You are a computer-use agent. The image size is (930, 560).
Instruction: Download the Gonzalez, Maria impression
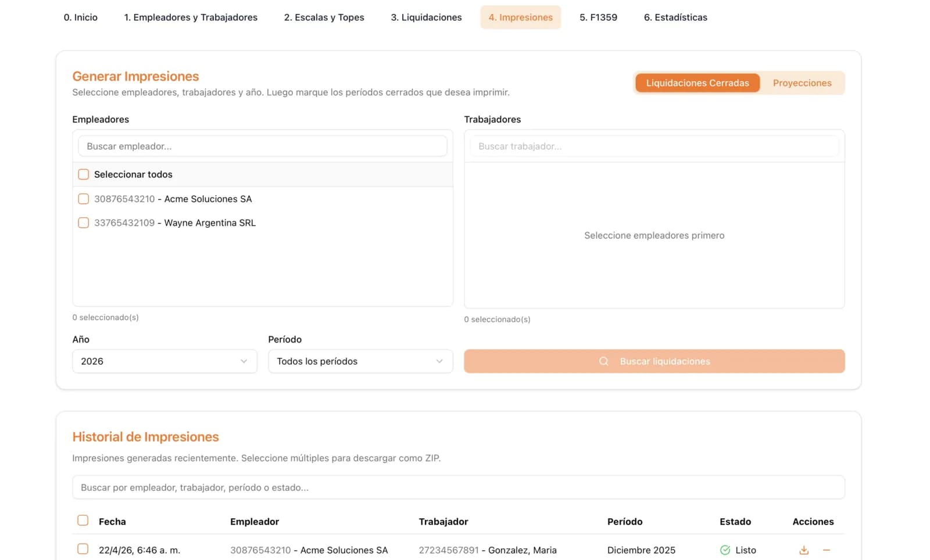pos(804,550)
